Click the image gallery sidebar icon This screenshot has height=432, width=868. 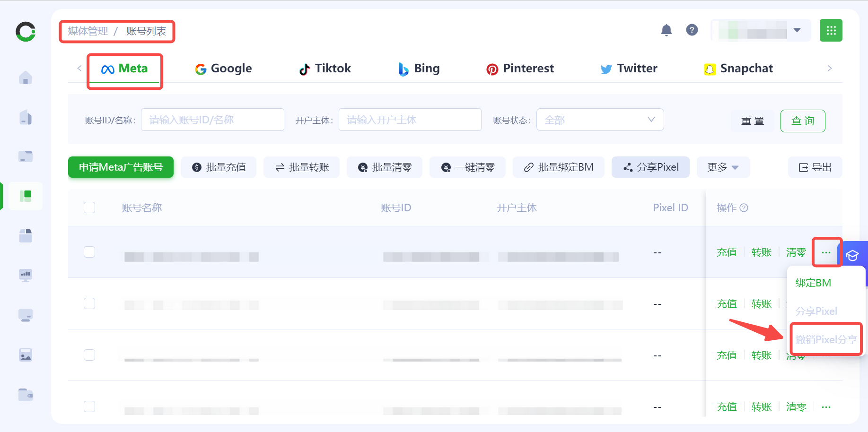point(26,355)
